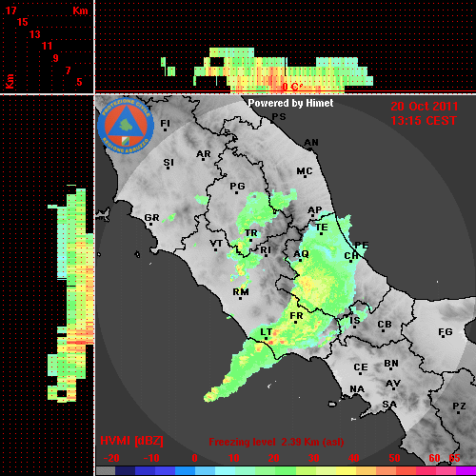Click the BN city label
The image size is (476, 476).
pos(391,364)
